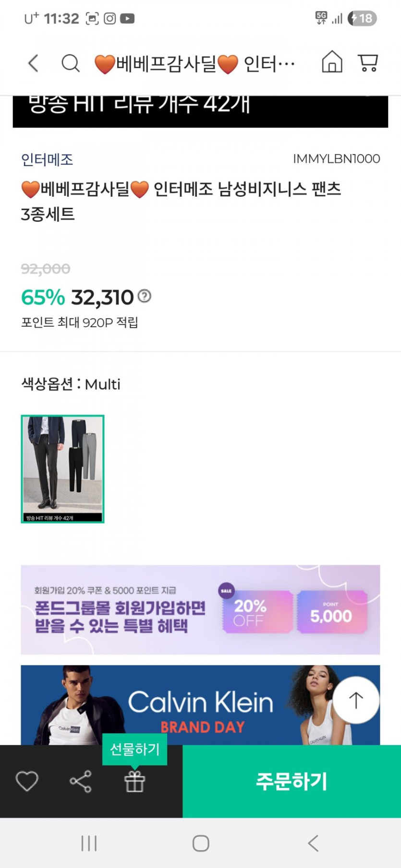Select the Multi color option thumbnail
401x868 pixels.
tap(62, 469)
